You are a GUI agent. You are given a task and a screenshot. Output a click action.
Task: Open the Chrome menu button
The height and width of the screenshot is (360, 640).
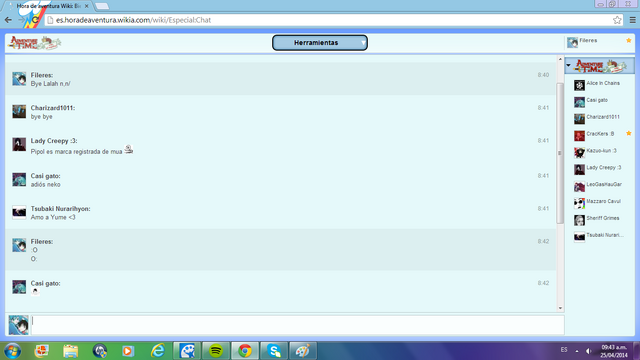(x=633, y=20)
